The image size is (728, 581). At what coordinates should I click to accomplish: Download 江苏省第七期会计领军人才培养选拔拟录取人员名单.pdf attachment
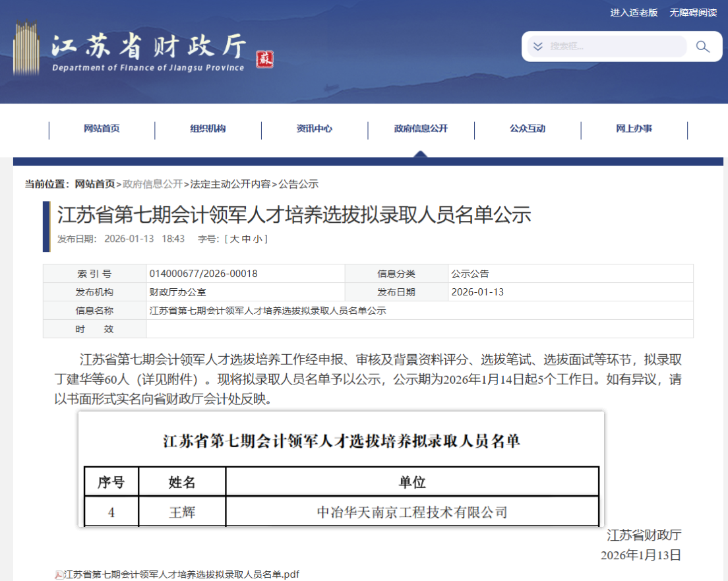181,574
